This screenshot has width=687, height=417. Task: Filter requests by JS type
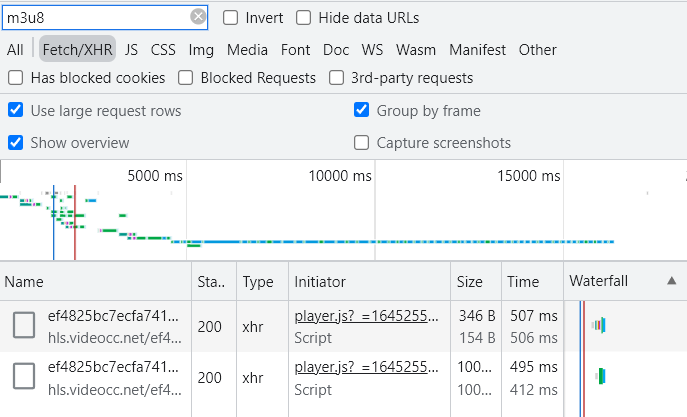coord(131,49)
